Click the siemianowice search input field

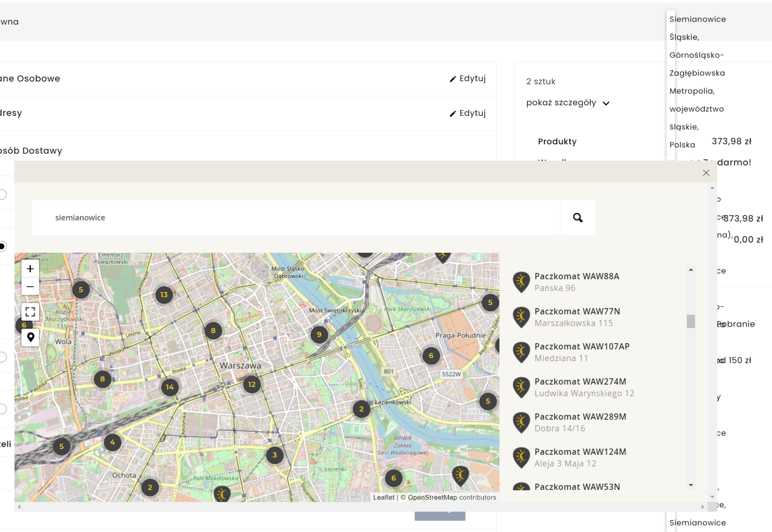pos(296,218)
